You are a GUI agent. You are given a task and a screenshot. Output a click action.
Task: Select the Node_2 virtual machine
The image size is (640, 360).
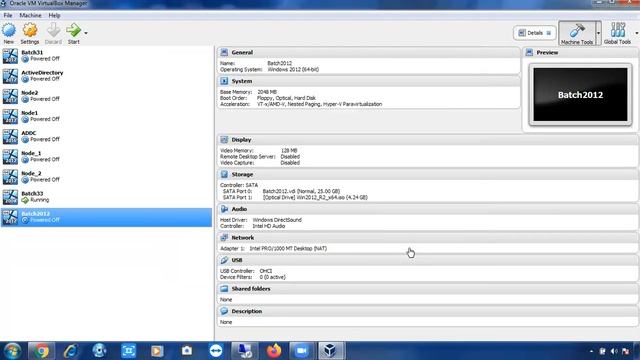coord(106,177)
